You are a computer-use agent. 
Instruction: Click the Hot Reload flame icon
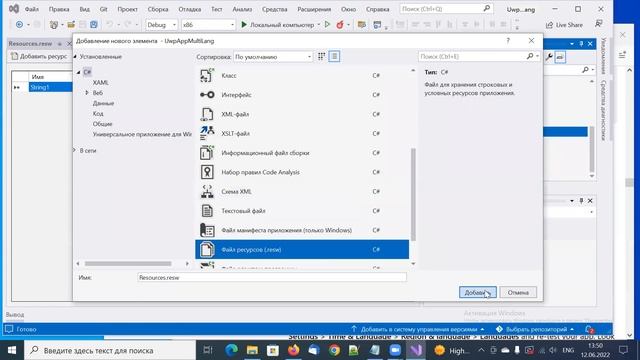click(x=340, y=25)
